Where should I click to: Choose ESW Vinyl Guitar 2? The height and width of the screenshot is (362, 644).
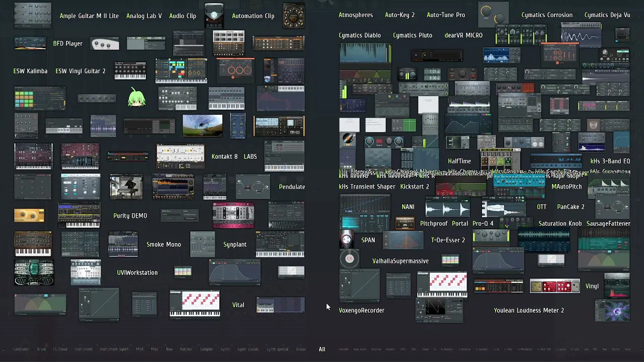click(80, 71)
